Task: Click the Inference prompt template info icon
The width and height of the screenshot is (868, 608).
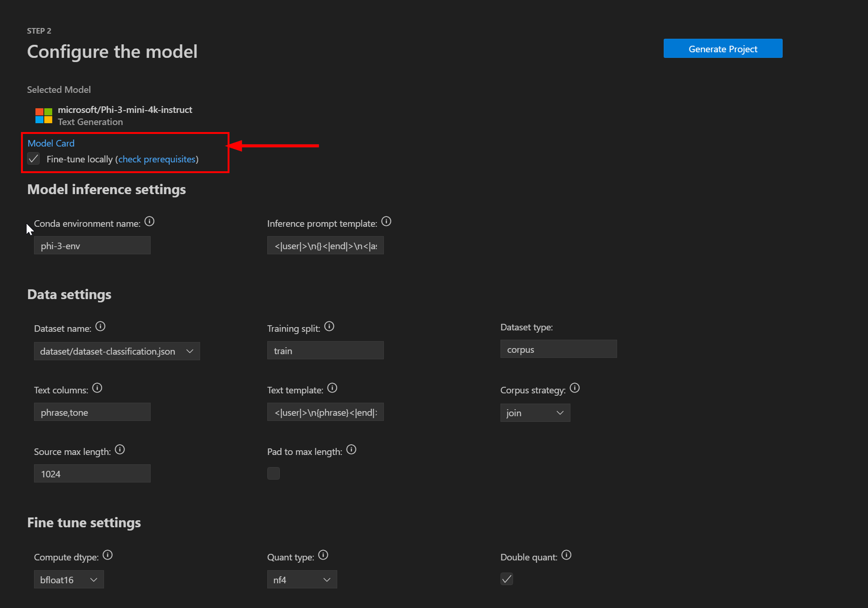Action: (x=386, y=221)
